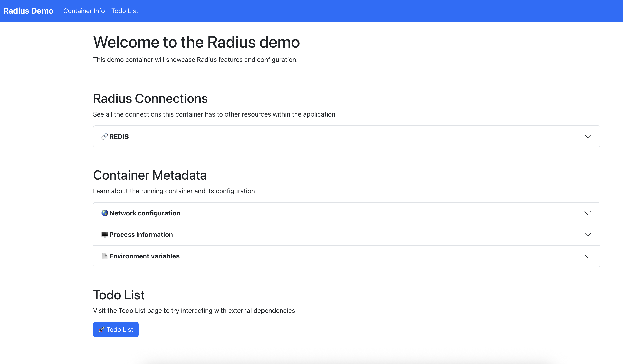
Task: Click the globe icon for Network configuration
Action: [x=105, y=213]
